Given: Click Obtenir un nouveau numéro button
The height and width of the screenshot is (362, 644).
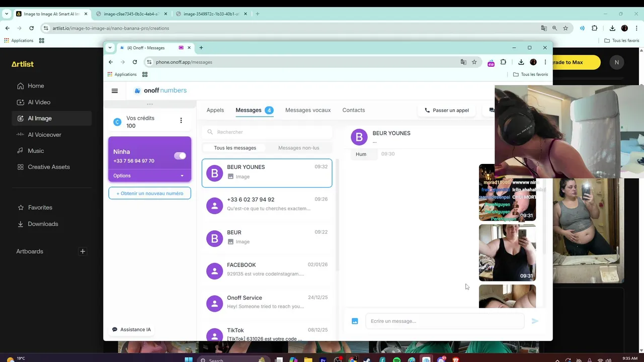Looking at the screenshot, I should (x=149, y=193).
